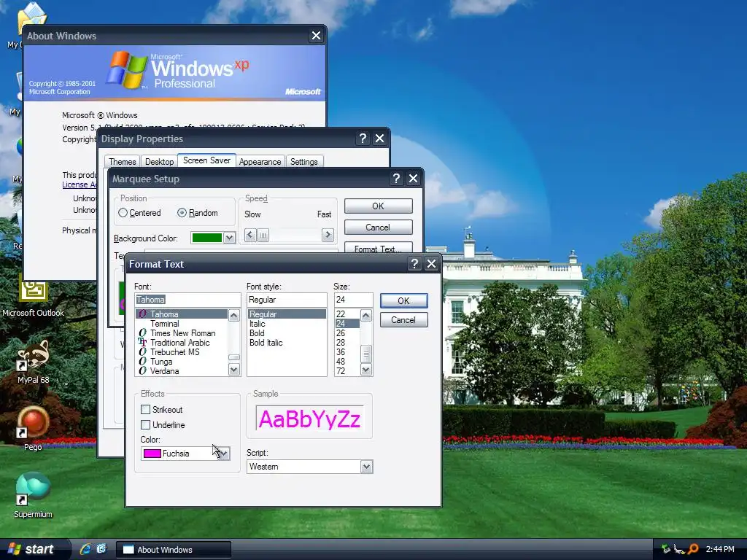
Task: Select the Screen Saver tab
Action: click(x=206, y=160)
